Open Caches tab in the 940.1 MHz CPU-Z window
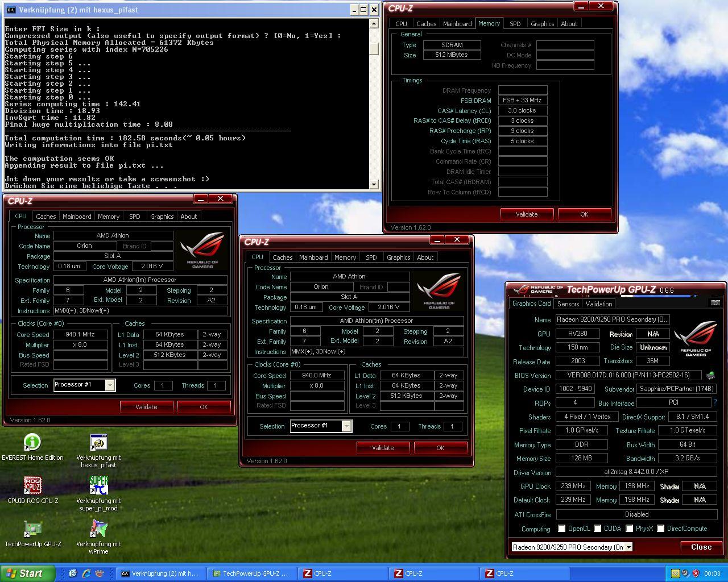 [46, 217]
